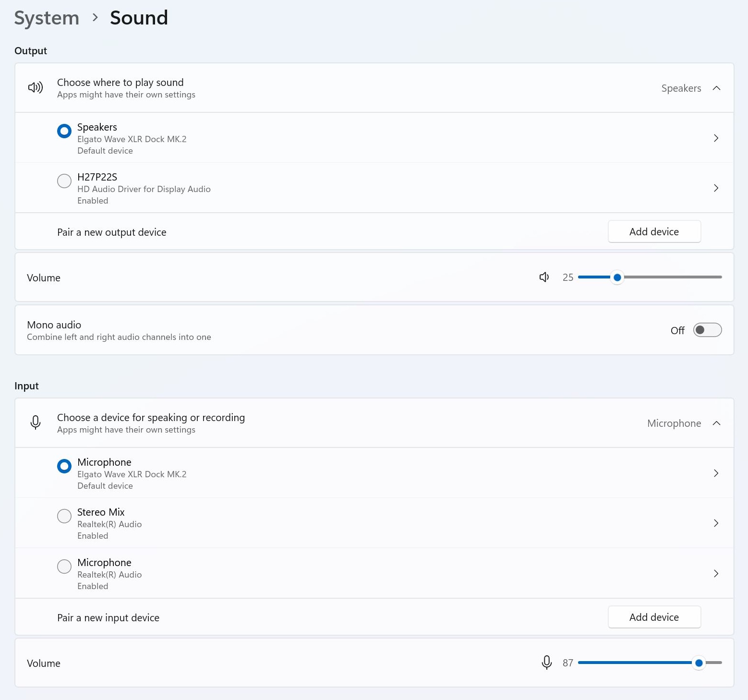Image resolution: width=748 pixels, height=700 pixels.
Task: Collapse the output device list
Action: pos(716,88)
